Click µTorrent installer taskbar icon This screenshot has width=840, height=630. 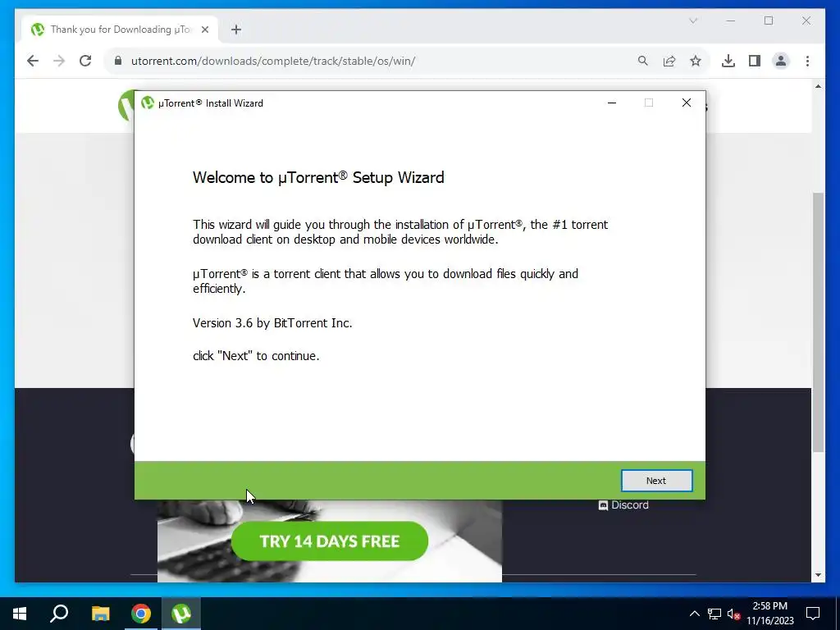181,614
